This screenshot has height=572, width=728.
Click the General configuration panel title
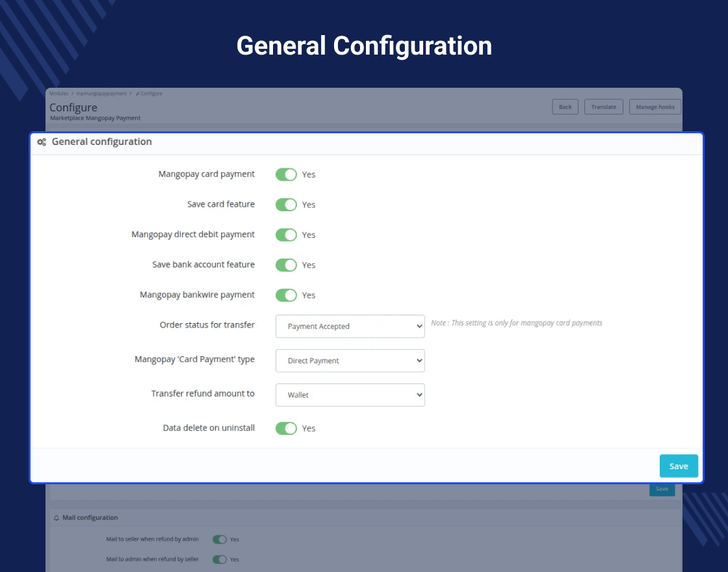tap(101, 142)
